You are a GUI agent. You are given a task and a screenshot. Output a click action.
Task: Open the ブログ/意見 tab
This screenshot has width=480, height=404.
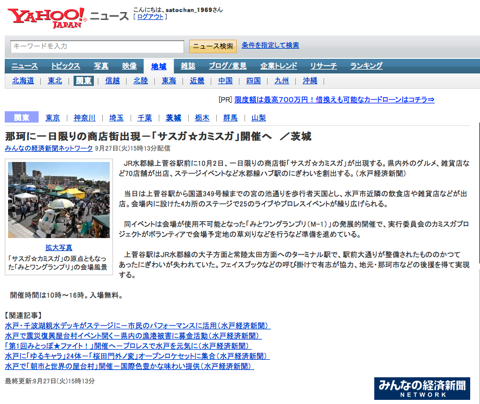pyautogui.click(x=228, y=66)
